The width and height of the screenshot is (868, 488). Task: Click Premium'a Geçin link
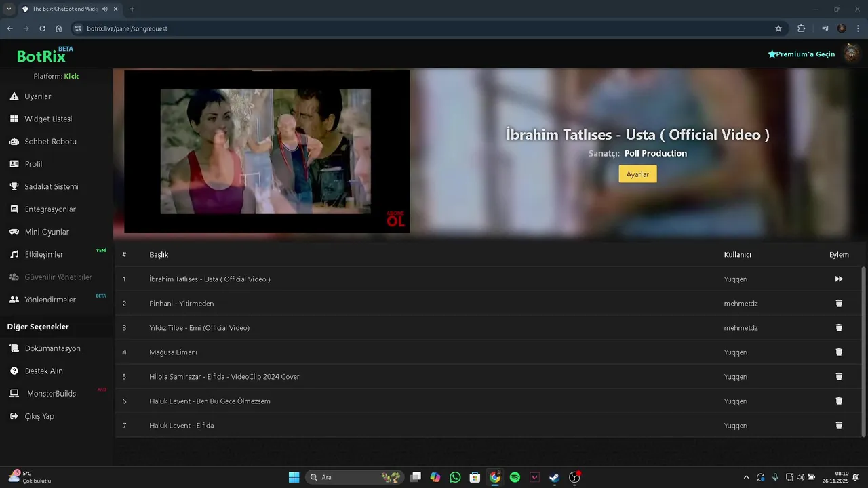tap(802, 54)
